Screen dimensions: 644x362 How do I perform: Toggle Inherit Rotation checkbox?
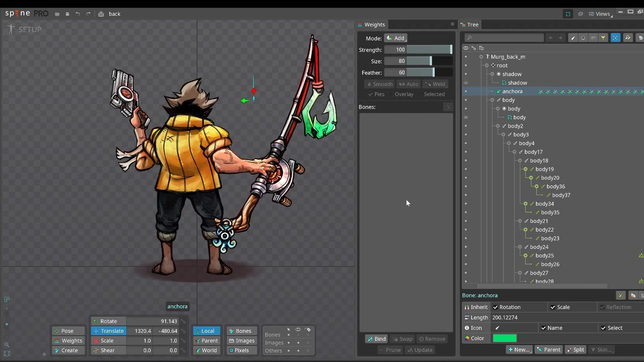tap(495, 307)
